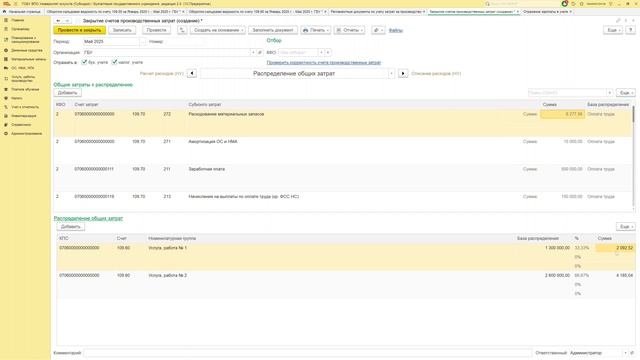Image resolution: width=640 pixels, height=360 pixels.
Task: Click Провести и закрыть button
Action: tap(79, 30)
